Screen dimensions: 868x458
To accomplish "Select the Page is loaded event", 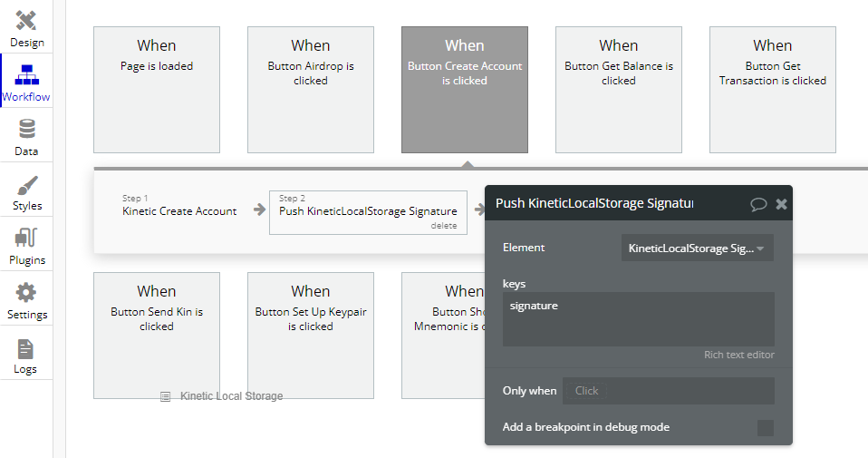I will (x=157, y=89).
